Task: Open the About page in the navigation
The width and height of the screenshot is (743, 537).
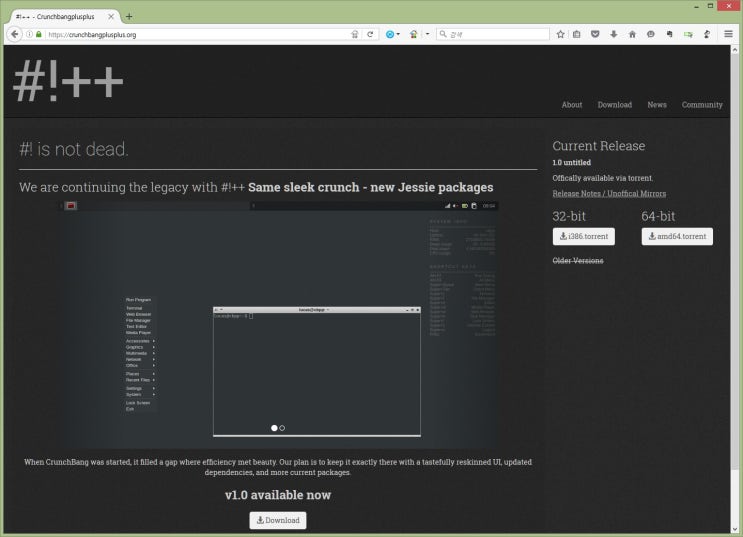Action: 571,105
